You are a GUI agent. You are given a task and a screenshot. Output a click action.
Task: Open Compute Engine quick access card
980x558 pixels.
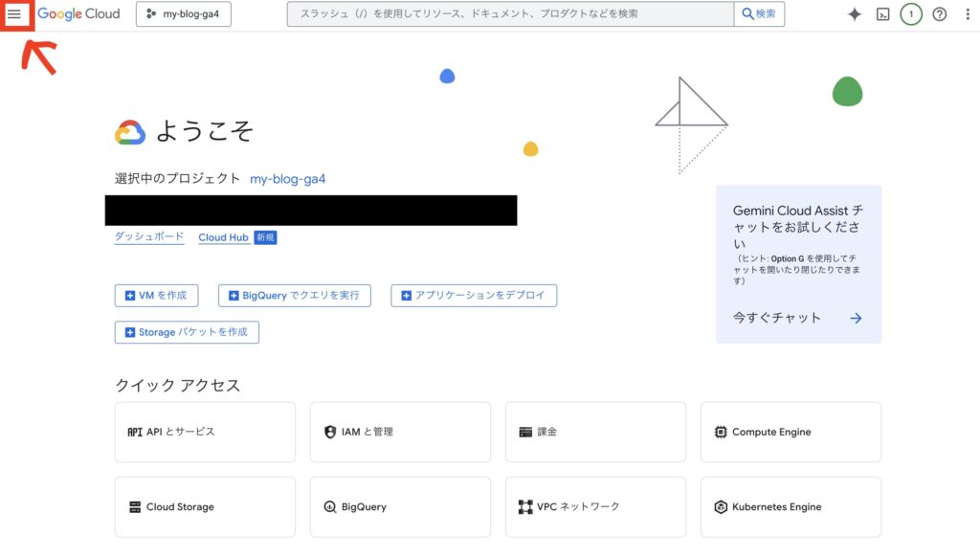click(x=791, y=432)
